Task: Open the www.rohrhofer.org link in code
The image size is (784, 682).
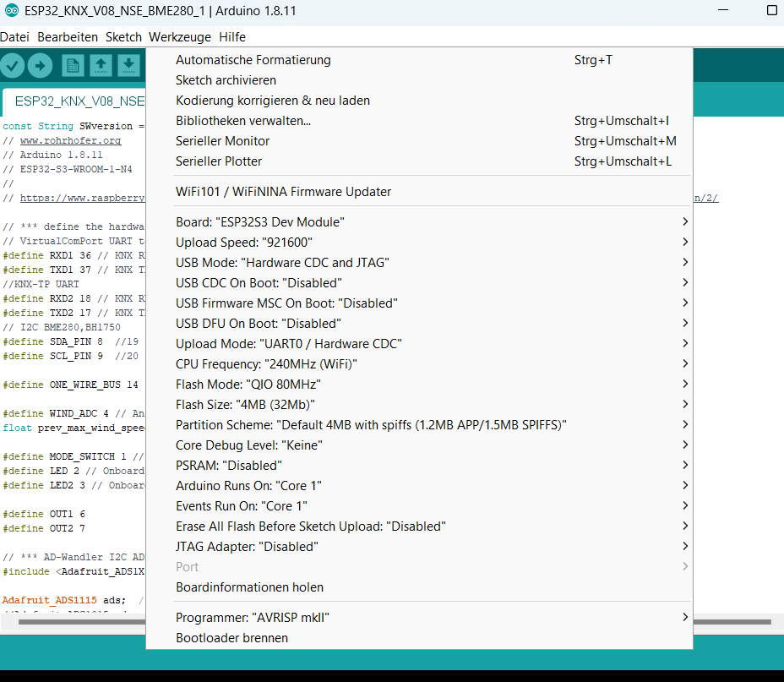Action: [x=70, y=140]
